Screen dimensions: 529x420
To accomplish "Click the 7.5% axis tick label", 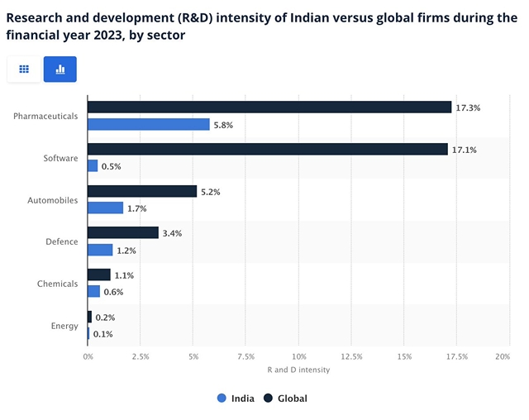I will coord(246,356).
